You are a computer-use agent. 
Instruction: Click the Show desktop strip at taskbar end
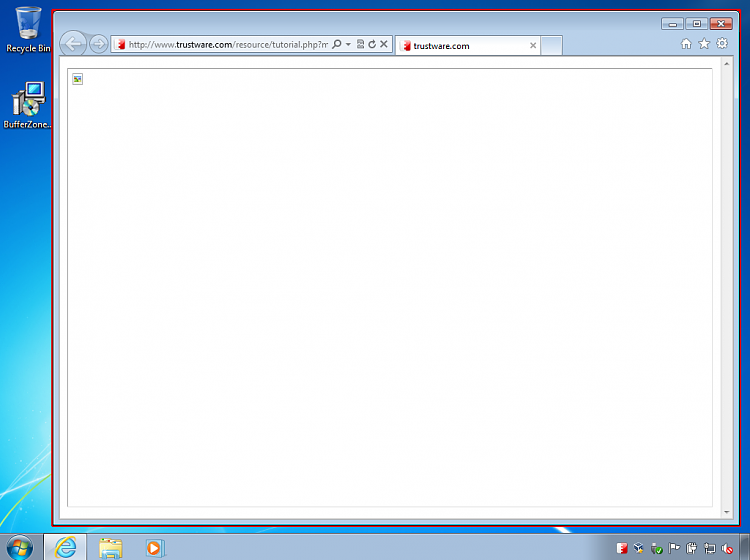point(745,547)
